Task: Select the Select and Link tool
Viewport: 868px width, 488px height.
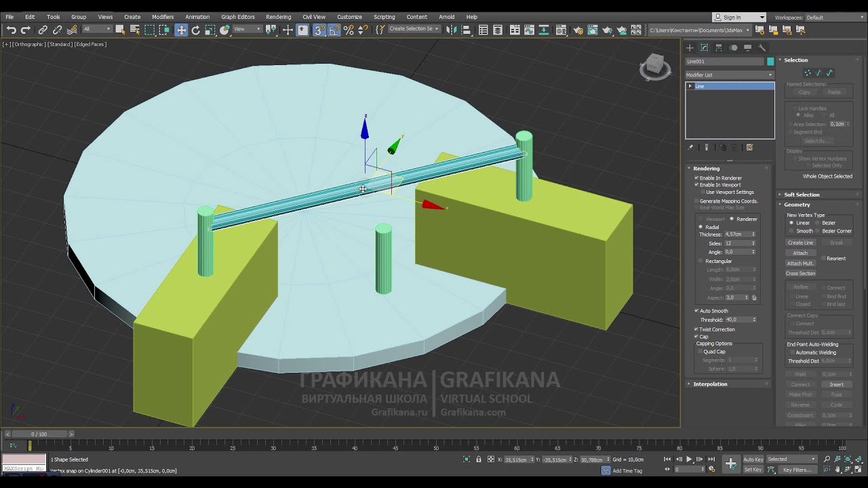Action: pos(43,30)
